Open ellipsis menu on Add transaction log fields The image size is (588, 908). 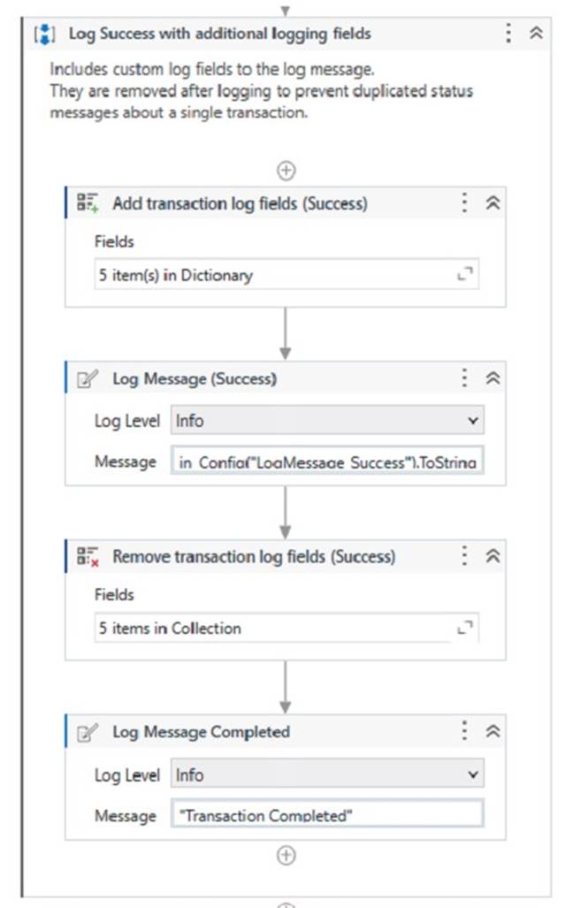[x=464, y=202]
